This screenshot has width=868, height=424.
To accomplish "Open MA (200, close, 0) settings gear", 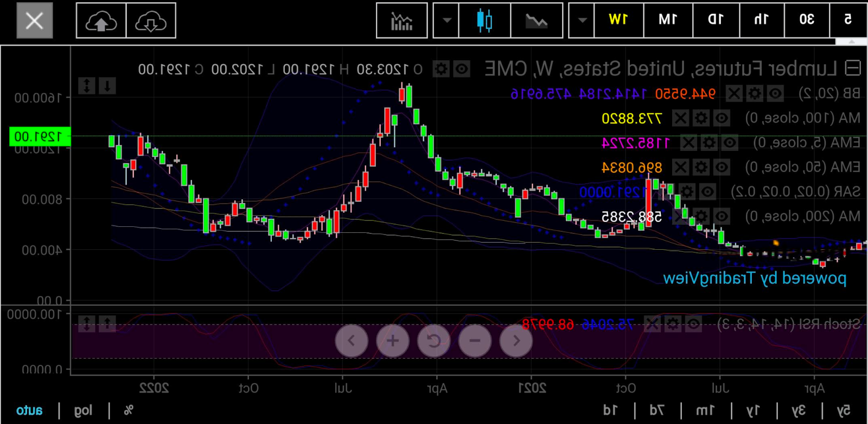I will click(x=701, y=216).
